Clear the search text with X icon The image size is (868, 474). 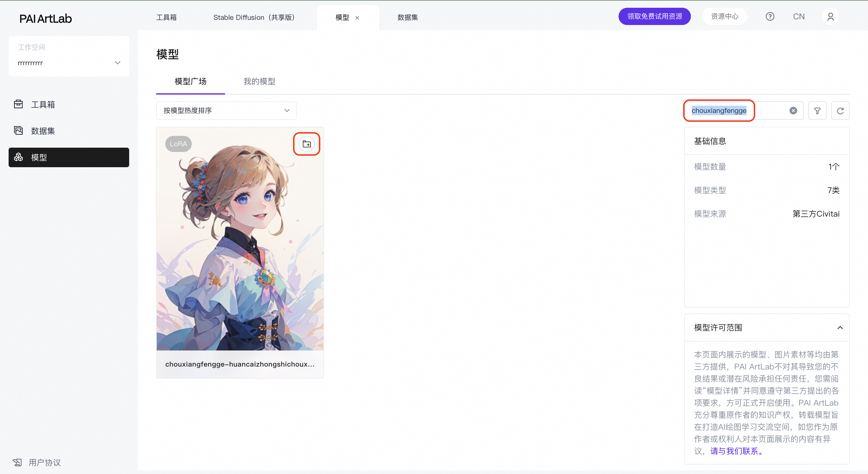coord(793,111)
